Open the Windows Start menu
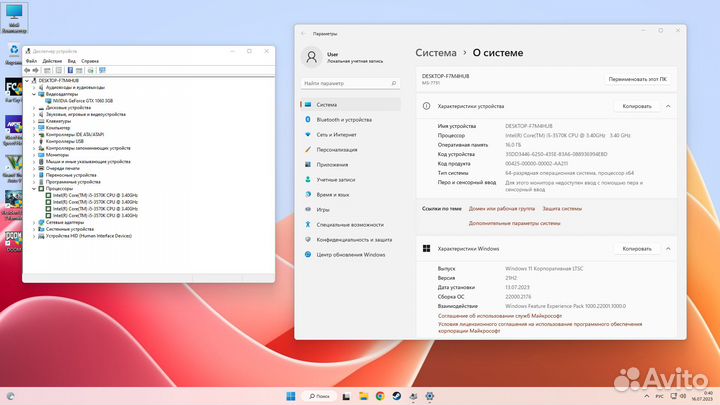The width and height of the screenshot is (720, 405). tap(291, 396)
